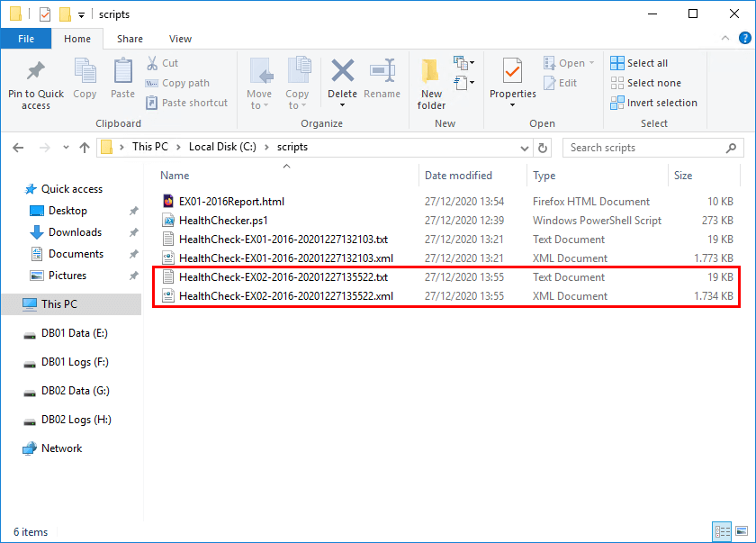Open Properties with checkmark icon

pyautogui.click(x=512, y=72)
